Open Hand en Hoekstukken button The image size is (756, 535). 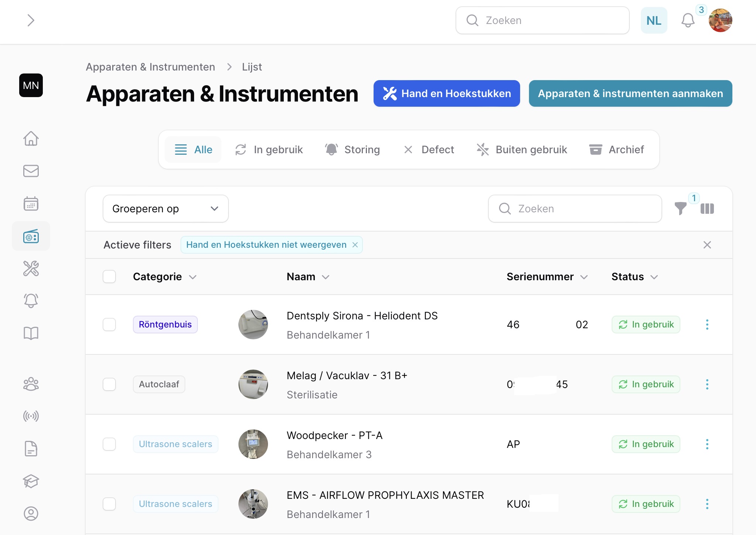click(x=447, y=93)
